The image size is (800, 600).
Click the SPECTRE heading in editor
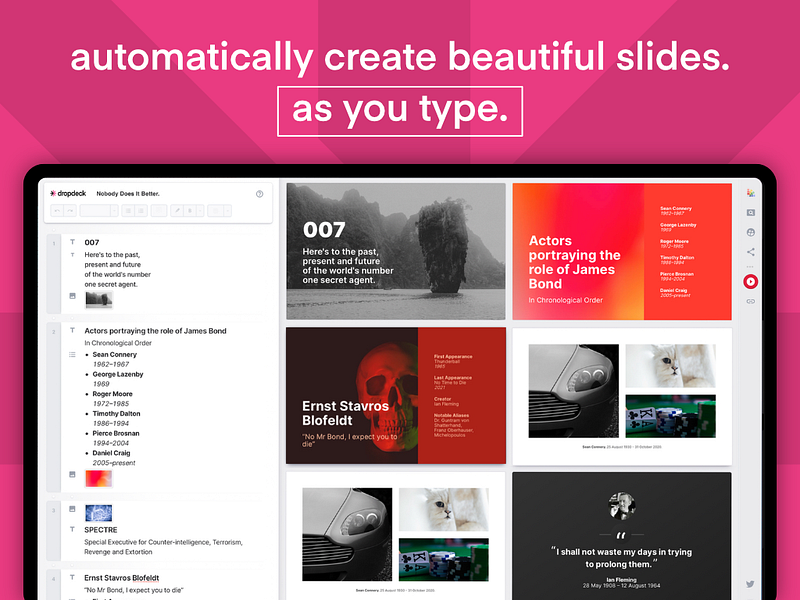click(x=101, y=530)
